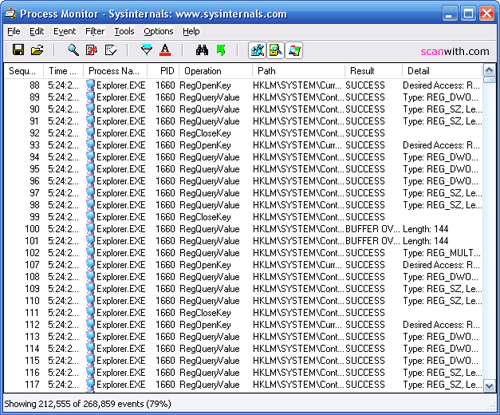Screen dimensions: 500x415
Task: Maximize the Process Monitor window
Action: click(x=468, y=14)
